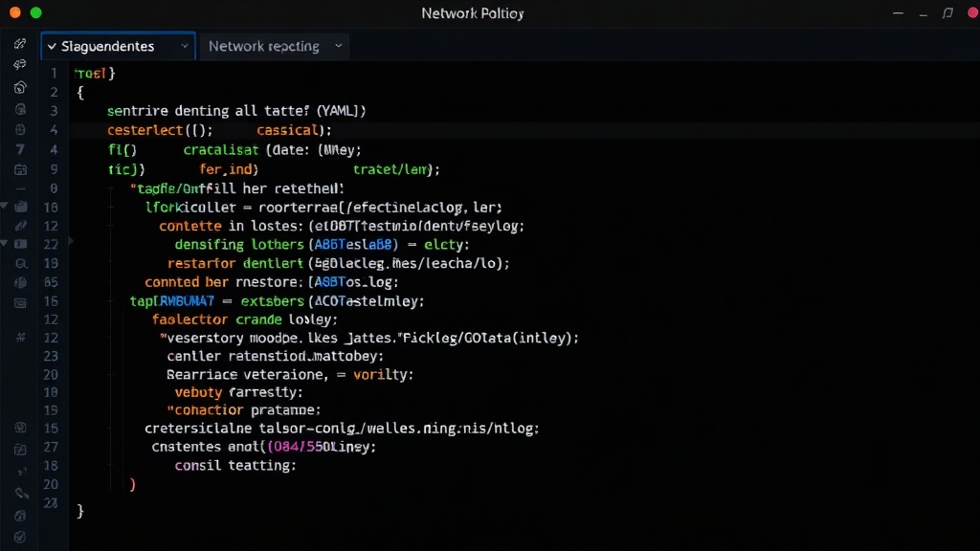
Task: Click the fold arrow right of line number 22
Action: [x=71, y=240]
